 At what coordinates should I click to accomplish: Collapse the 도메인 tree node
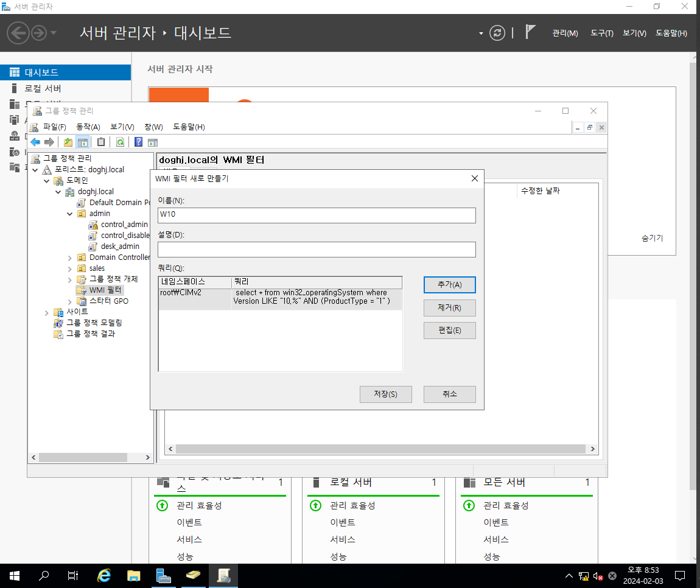coord(46,181)
